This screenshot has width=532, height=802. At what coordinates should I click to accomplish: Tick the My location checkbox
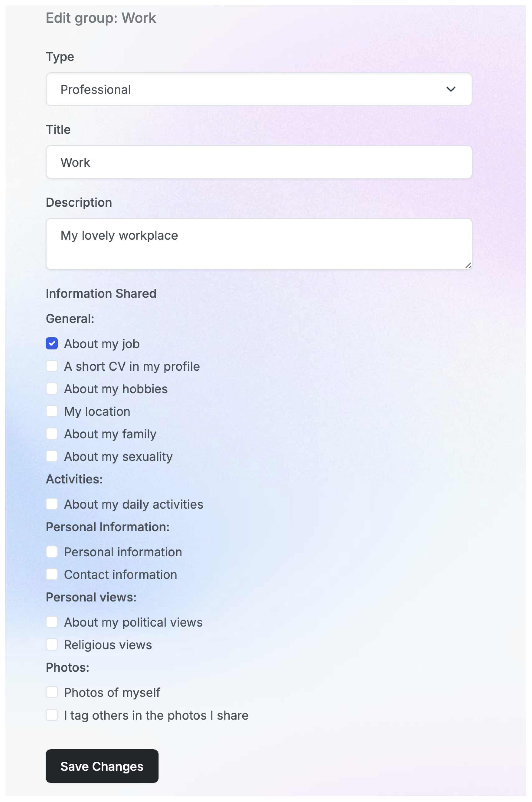52,411
